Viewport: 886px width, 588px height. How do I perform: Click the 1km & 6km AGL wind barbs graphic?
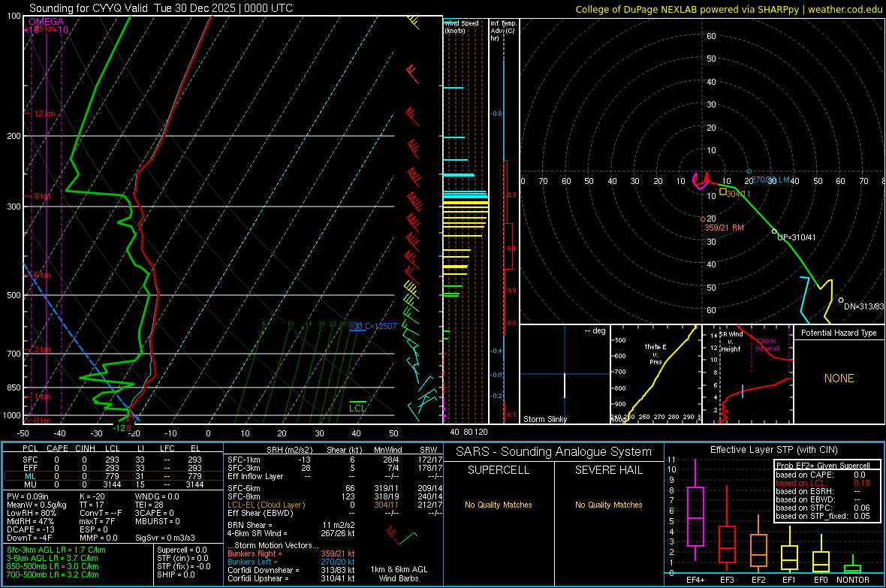401,534
